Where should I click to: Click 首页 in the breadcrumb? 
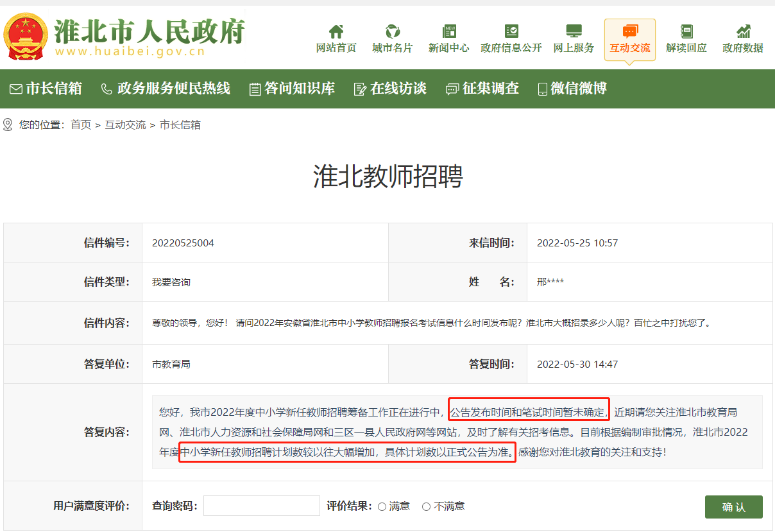[81, 125]
